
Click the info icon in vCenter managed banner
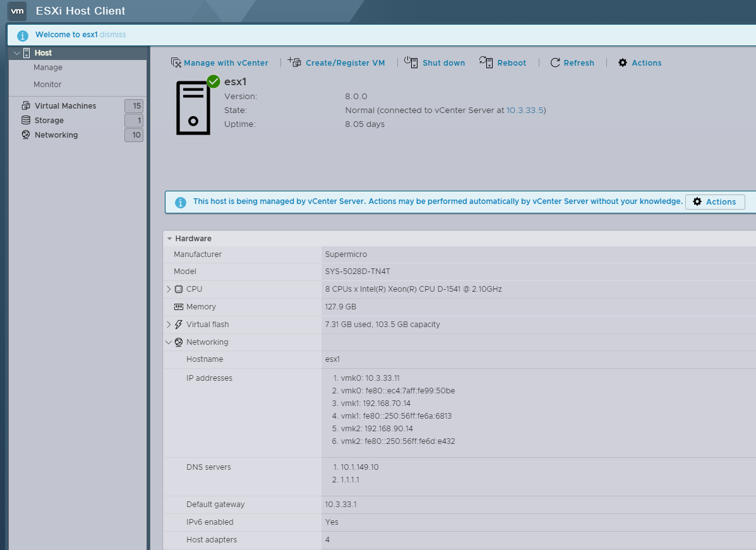tap(181, 203)
